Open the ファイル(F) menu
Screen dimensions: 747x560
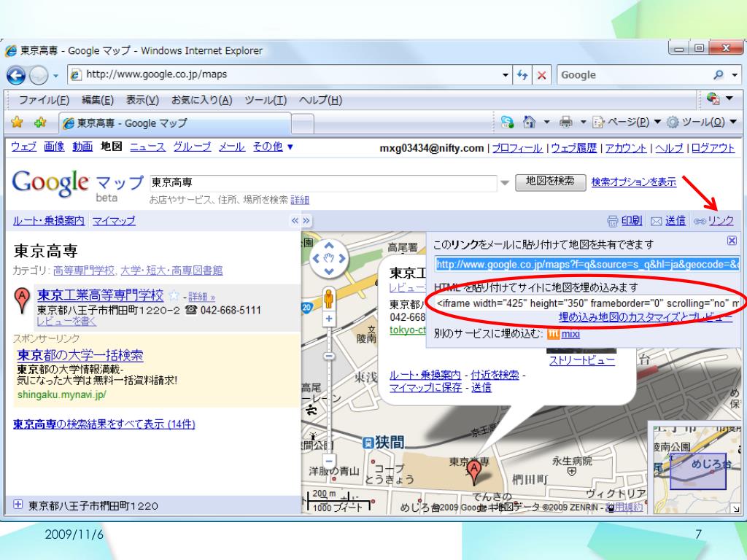click(43, 100)
